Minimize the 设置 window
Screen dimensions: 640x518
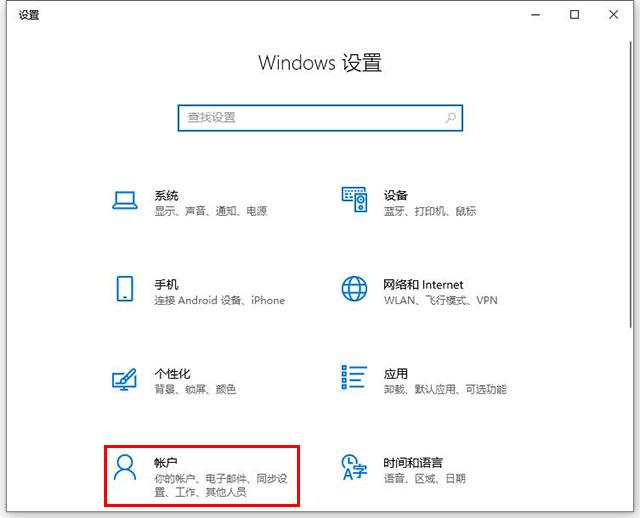click(536, 15)
